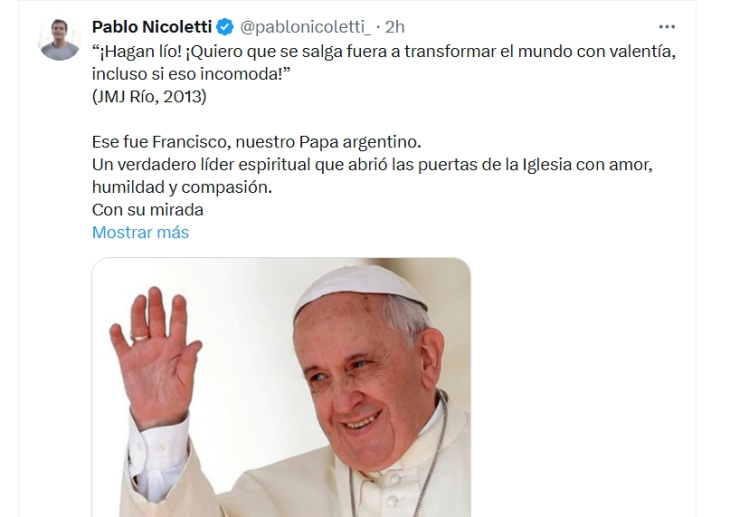Click the 'incluso si eso incomoda!' line
730x517 pixels.
191,74
